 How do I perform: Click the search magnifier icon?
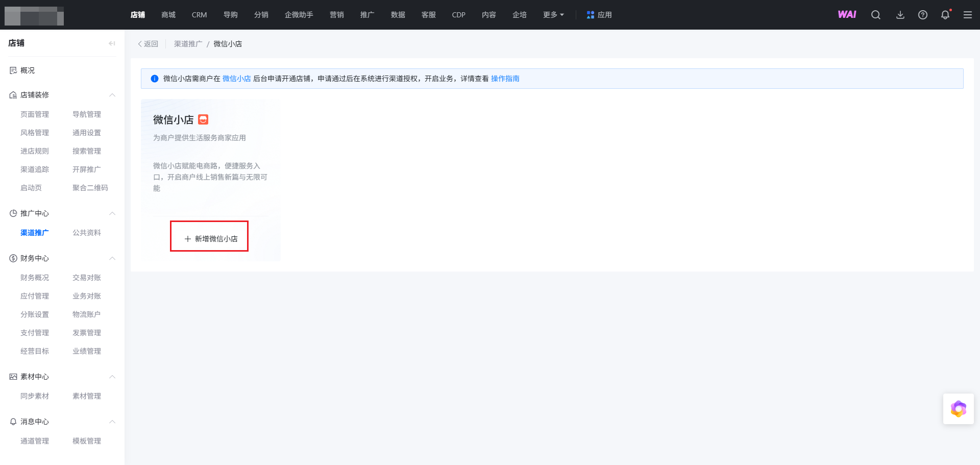click(876, 15)
